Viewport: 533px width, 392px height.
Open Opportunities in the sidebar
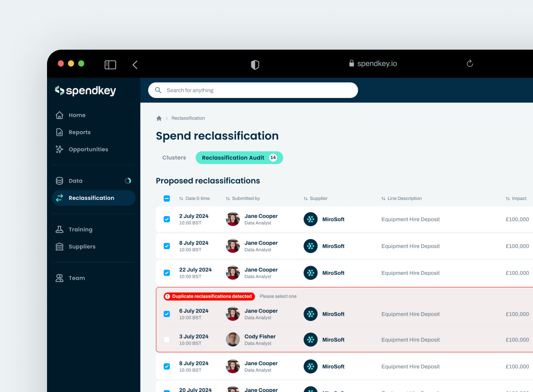pyautogui.click(x=88, y=149)
